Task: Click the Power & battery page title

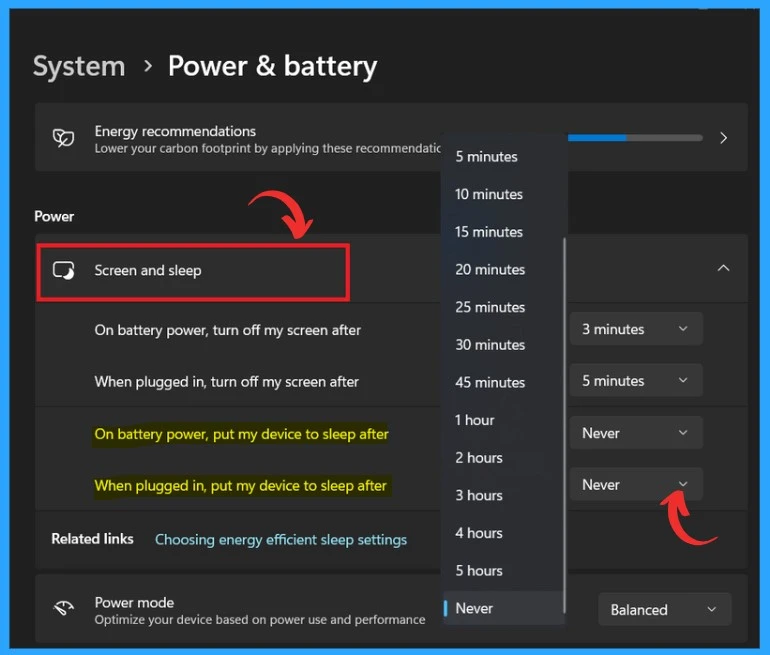Action: pyautogui.click(x=273, y=66)
